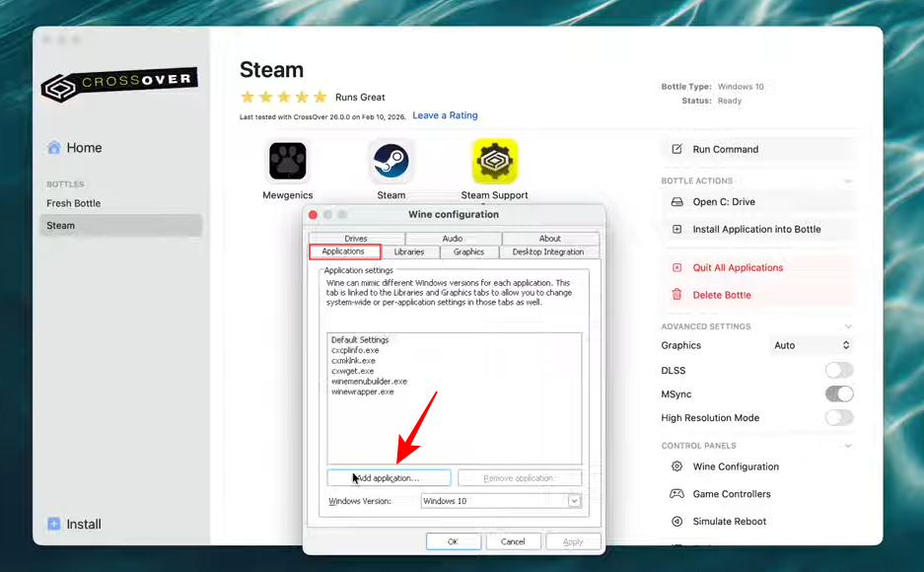
Task: Click Simulate Reboot
Action: click(729, 521)
